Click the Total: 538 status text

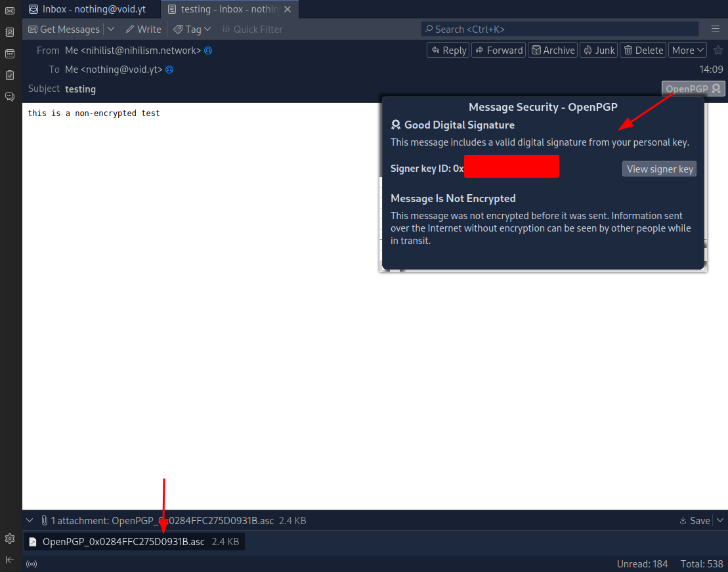point(702,564)
